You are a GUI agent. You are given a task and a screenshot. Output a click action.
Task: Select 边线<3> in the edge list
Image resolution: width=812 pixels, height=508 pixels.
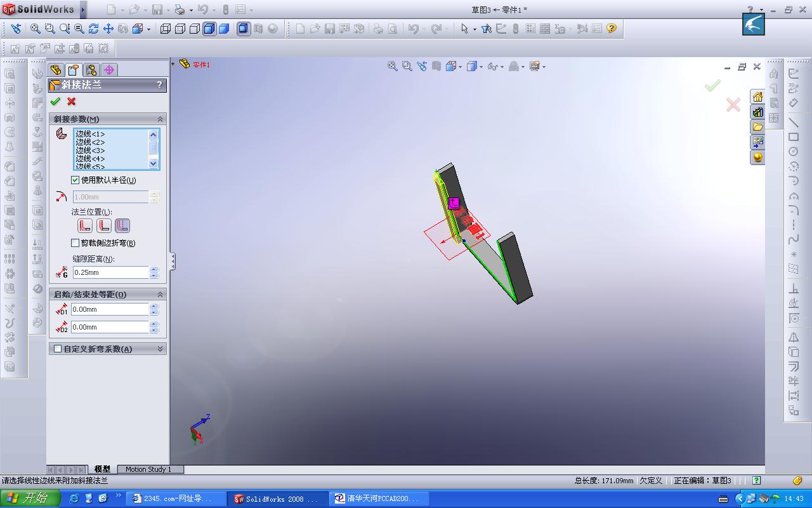coord(90,150)
